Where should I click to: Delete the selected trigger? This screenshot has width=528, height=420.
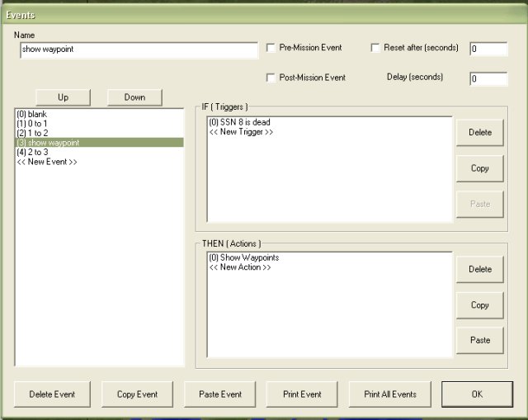click(479, 132)
